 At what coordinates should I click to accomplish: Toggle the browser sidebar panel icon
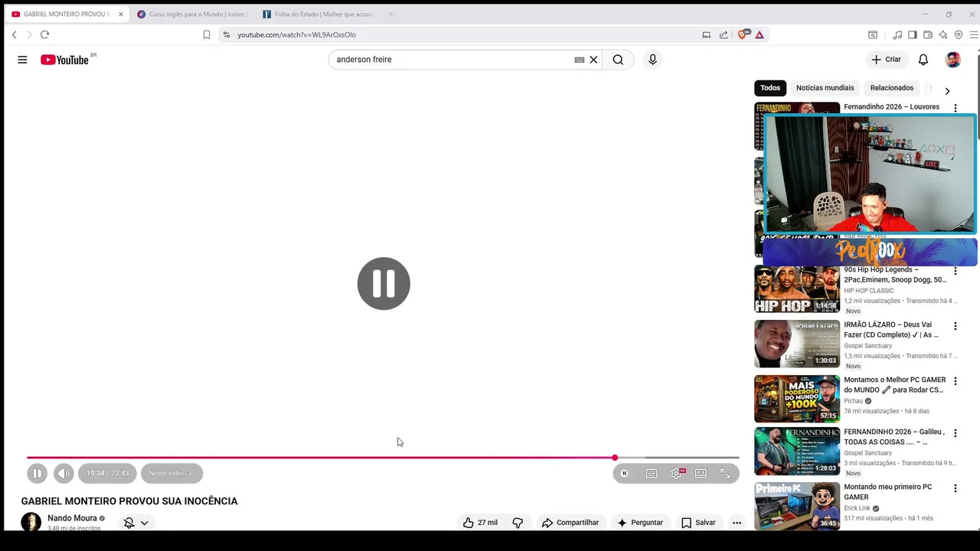[x=913, y=34]
